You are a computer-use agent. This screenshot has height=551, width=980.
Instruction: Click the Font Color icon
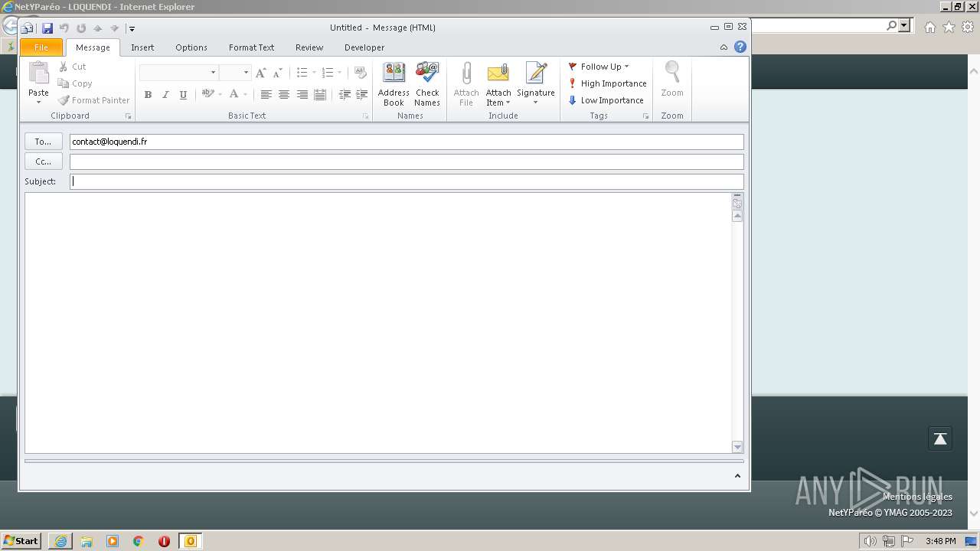point(234,95)
